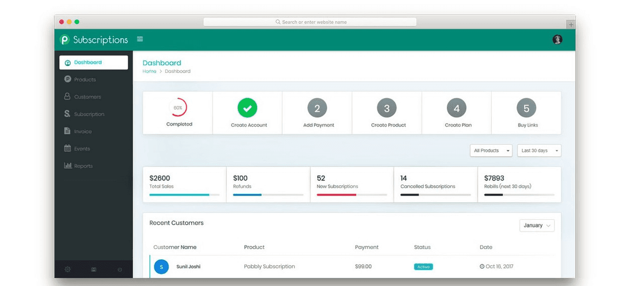The height and width of the screenshot is (286, 644).
Task: Click the power icon at sidebar bottom
Action: pyautogui.click(x=120, y=269)
